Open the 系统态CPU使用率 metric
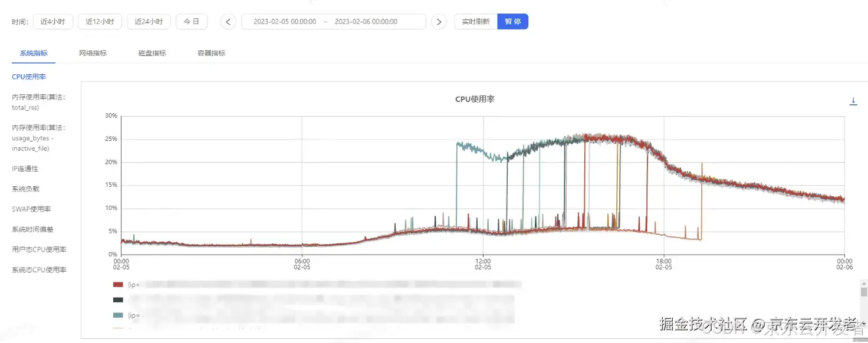 [x=39, y=270]
